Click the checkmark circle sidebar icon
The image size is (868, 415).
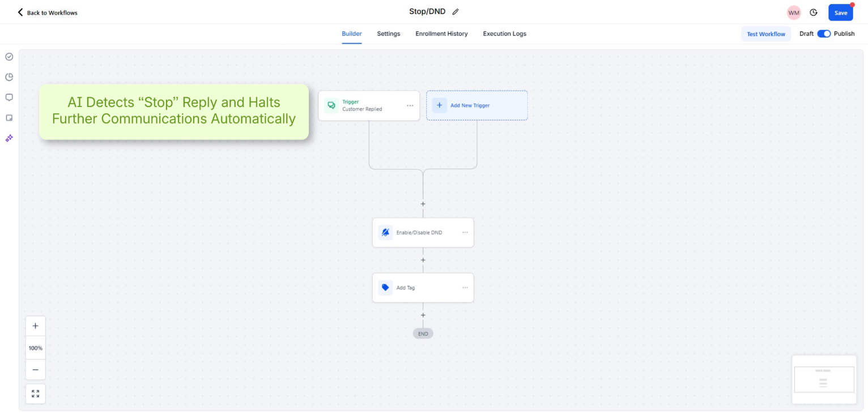8,57
